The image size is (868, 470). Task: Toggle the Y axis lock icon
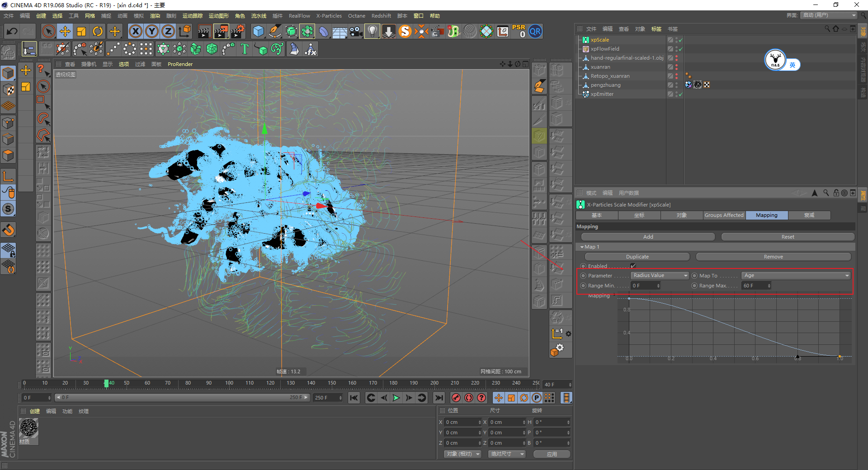151,31
